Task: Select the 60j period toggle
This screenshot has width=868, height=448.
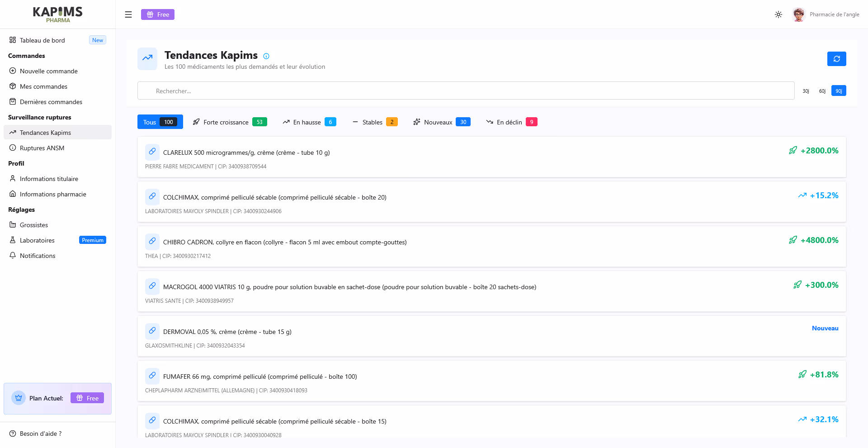Action: [x=822, y=91]
